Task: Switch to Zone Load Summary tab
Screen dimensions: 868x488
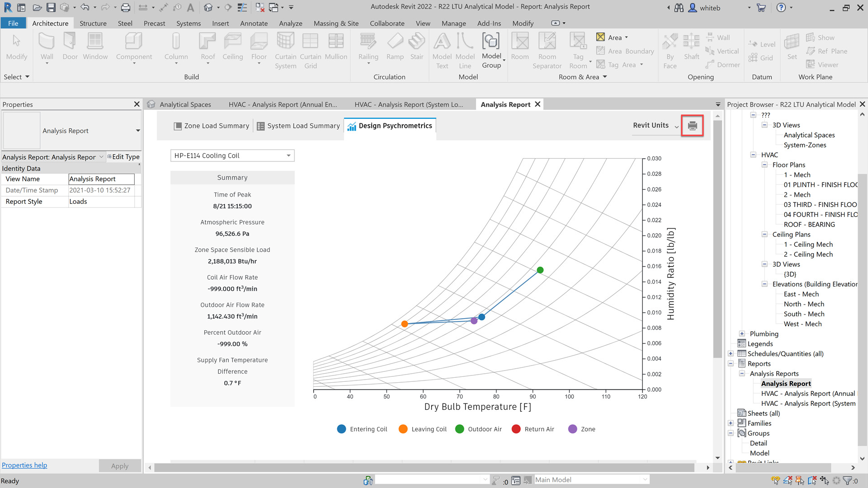Action: point(211,126)
